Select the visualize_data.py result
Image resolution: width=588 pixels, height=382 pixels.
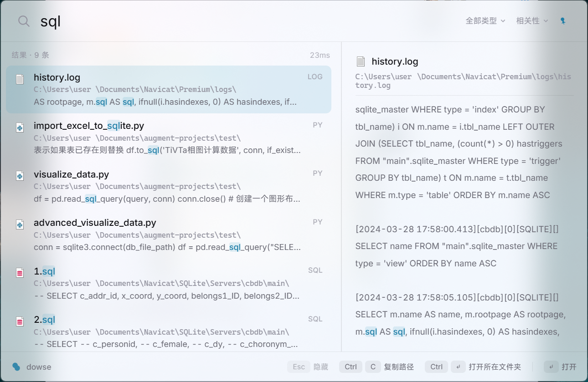click(169, 186)
